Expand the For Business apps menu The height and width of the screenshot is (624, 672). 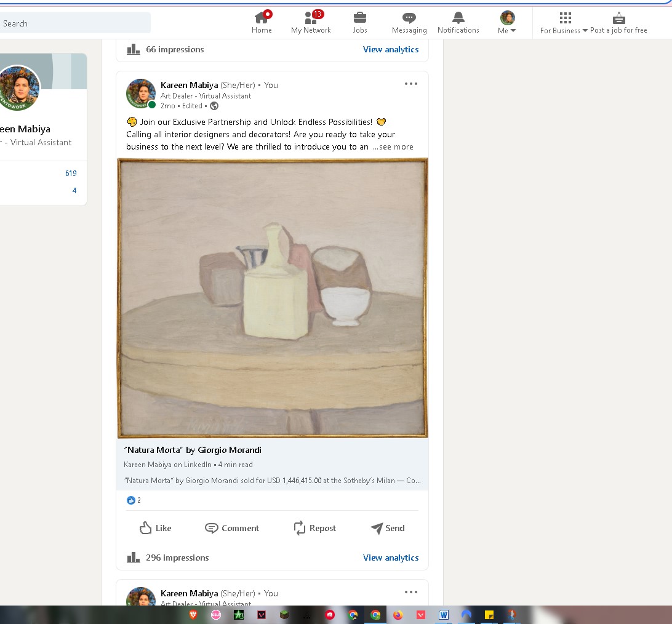click(x=564, y=23)
